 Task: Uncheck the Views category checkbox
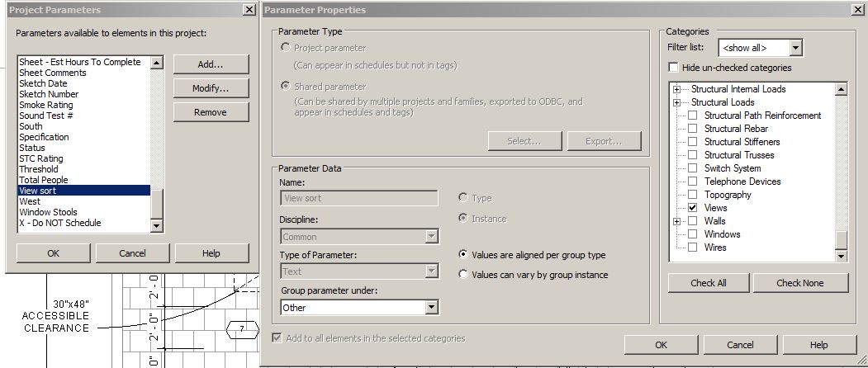[x=692, y=208]
